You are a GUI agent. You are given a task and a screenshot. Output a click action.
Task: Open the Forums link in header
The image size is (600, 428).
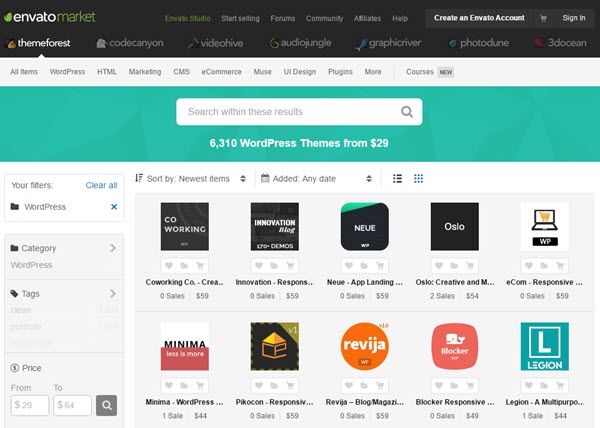click(283, 18)
